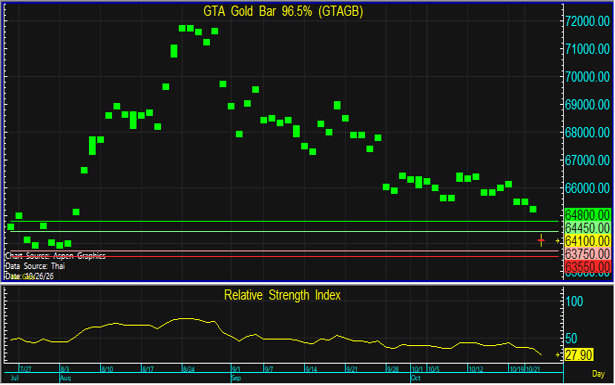The height and width of the screenshot is (385, 615).
Task: Select the 72000.00 price axis label
Action: pyautogui.click(x=588, y=21)
